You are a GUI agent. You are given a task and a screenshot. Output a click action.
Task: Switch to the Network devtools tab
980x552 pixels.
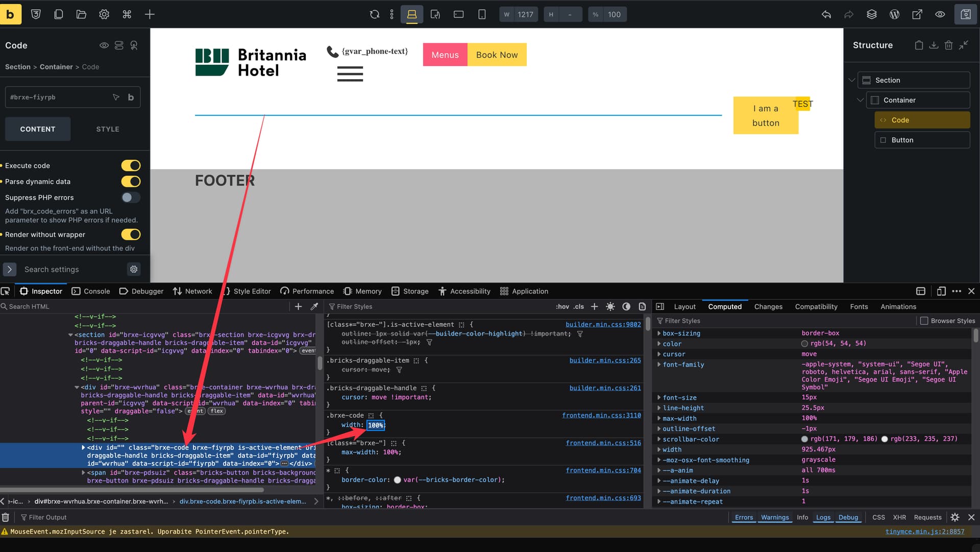192,291
